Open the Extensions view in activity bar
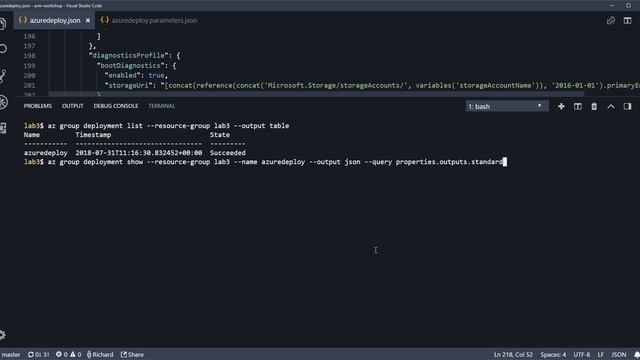This screenshot has height=360, width=640. (3, 128)
